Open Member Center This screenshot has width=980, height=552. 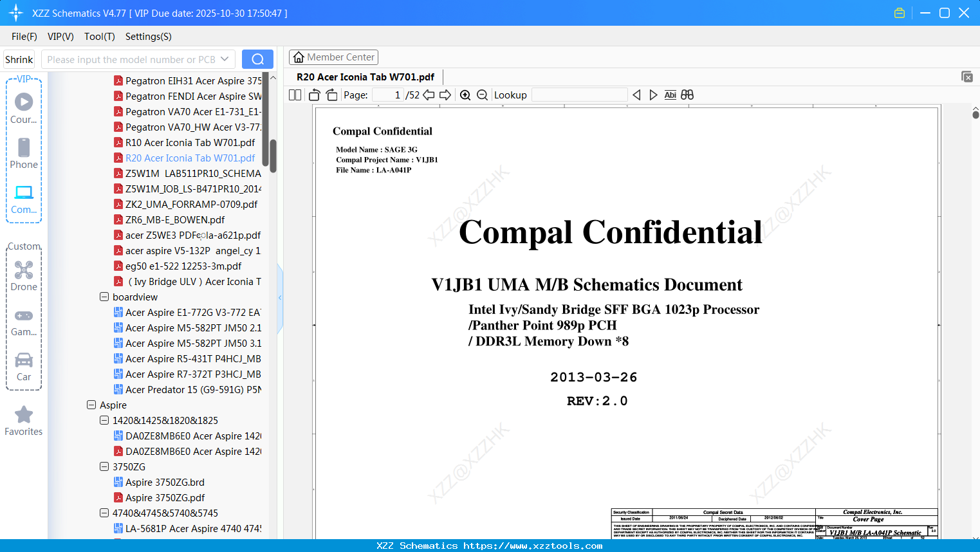(x=333, y=57)
